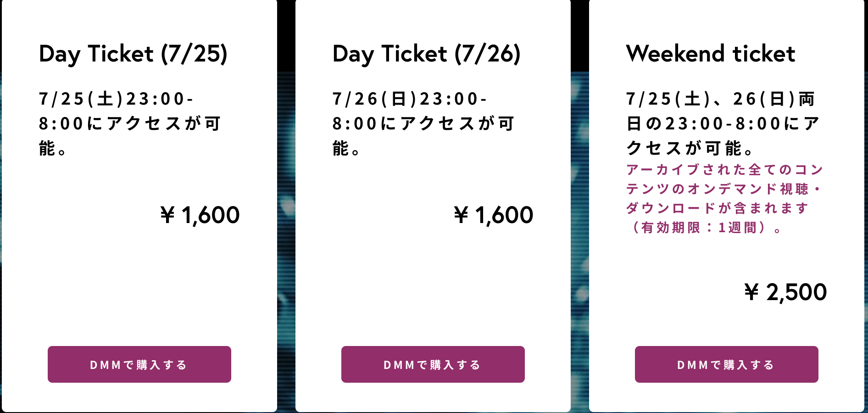
Task: Click the Weekend both-days access description
Action: (723, 123)
